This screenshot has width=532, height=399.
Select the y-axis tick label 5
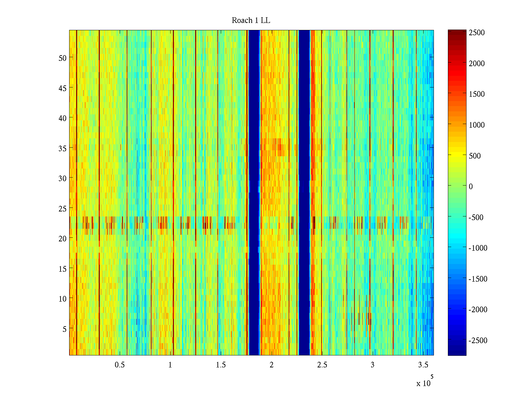coord(65,329)
